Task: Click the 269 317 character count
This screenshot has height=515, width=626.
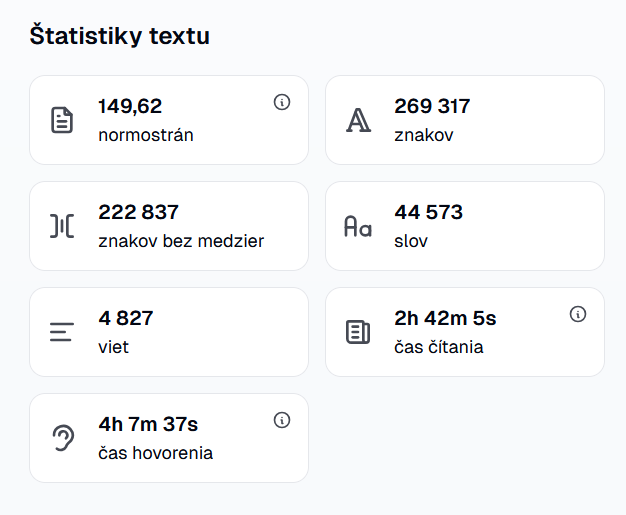Action: tap(432, 106)
